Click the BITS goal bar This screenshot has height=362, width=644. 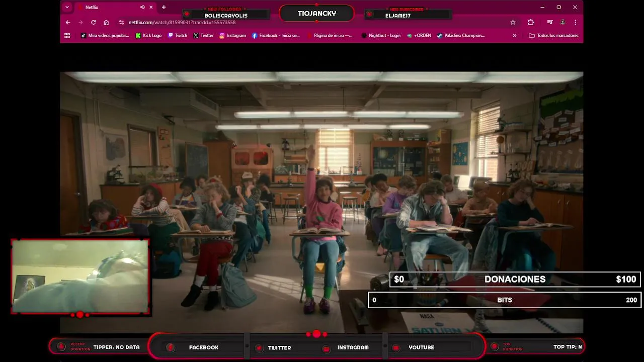pos(505,300)
